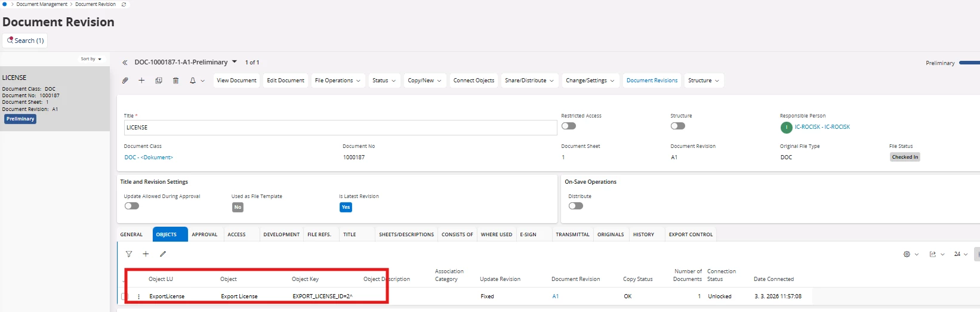Screen dimensions: 980x312
Task: Check the ExportLicense row checkbox
Action: pyautogui.click(x=124, y=296)
